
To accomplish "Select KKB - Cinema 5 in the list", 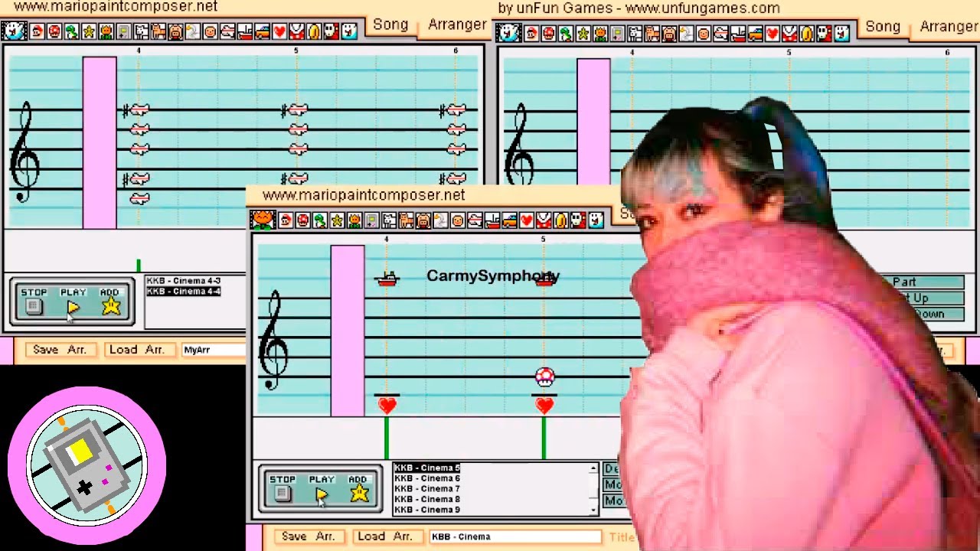I will tap(427, 468).
